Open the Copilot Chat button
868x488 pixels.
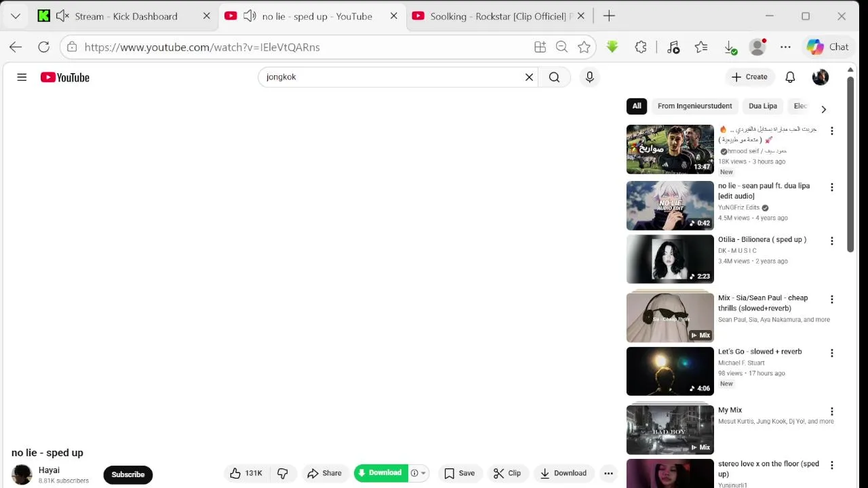coord(828,47)
